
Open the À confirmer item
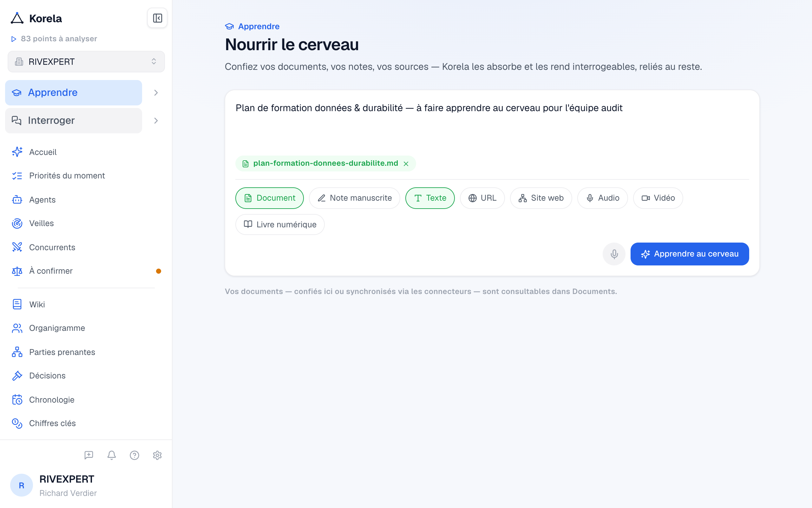coord(51,271)
